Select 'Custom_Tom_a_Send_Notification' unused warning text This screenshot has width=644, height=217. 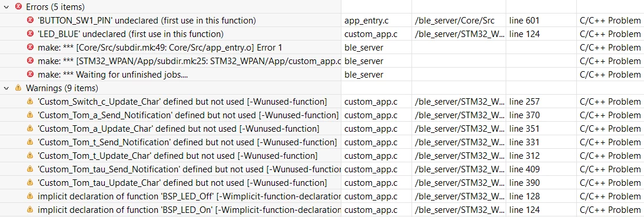[188, 115]
